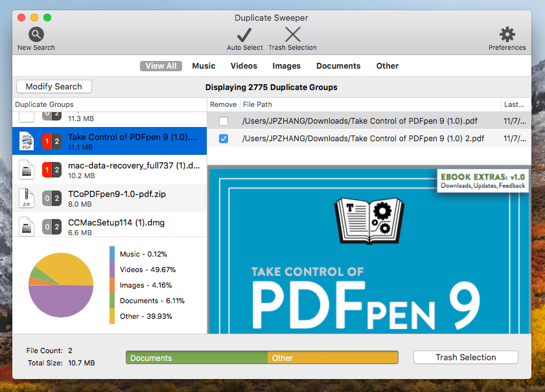
Task: Click the File Count value 2
Action: coord(70,351)
